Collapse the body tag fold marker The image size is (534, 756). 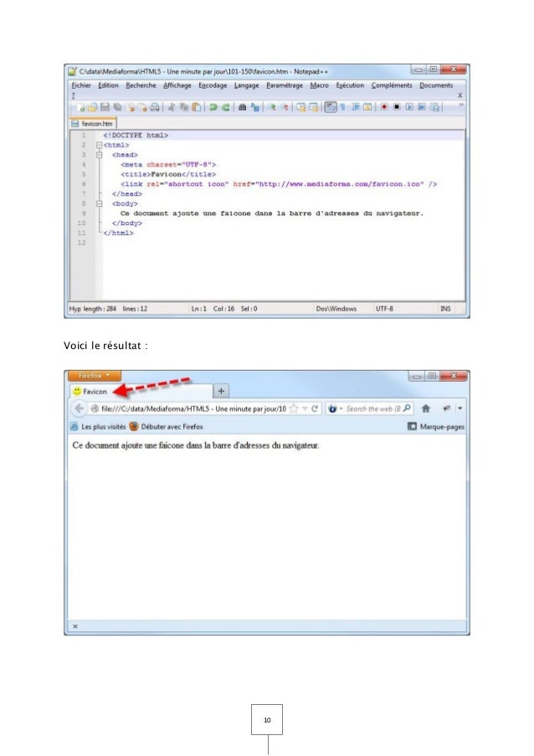(99, 203)
